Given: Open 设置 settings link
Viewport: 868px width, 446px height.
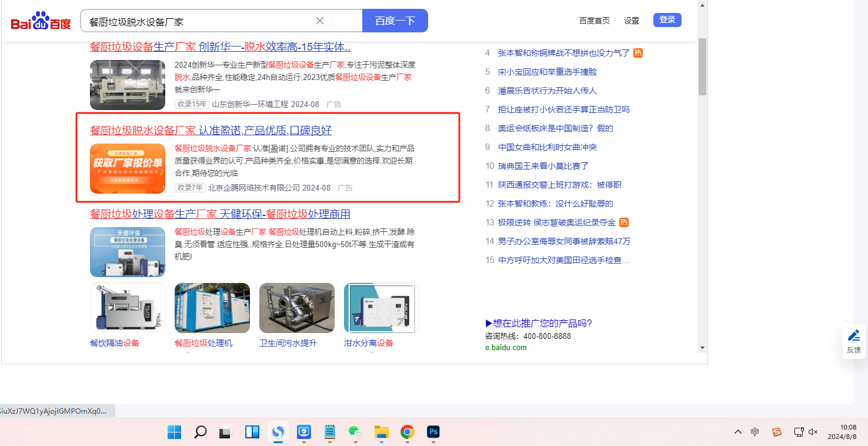Looking at the screenshot, I should tap(632, 21).
